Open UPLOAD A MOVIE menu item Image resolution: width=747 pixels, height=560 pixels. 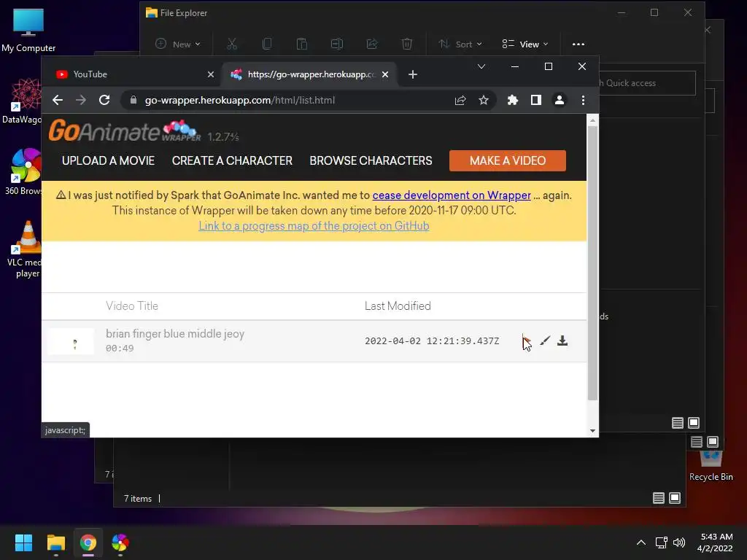108,160
